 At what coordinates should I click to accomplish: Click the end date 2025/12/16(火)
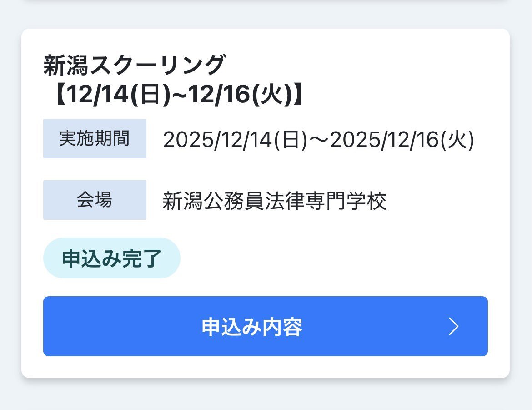(402, 140)
